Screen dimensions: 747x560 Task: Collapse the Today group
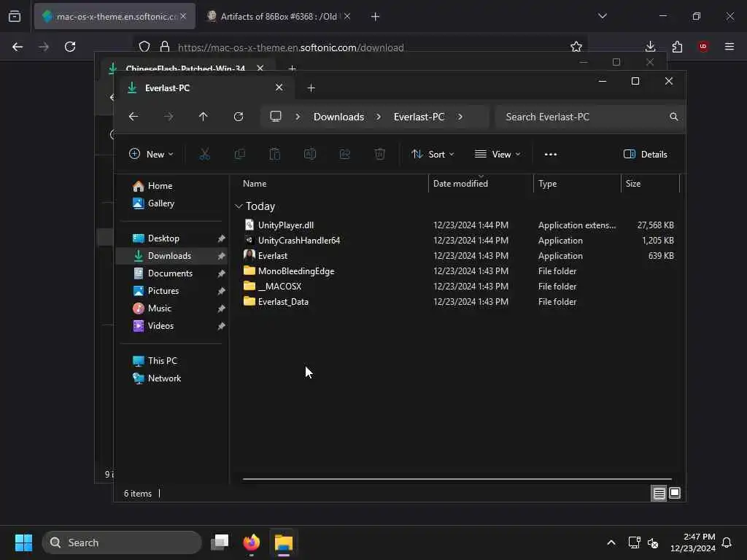[239, 206]
